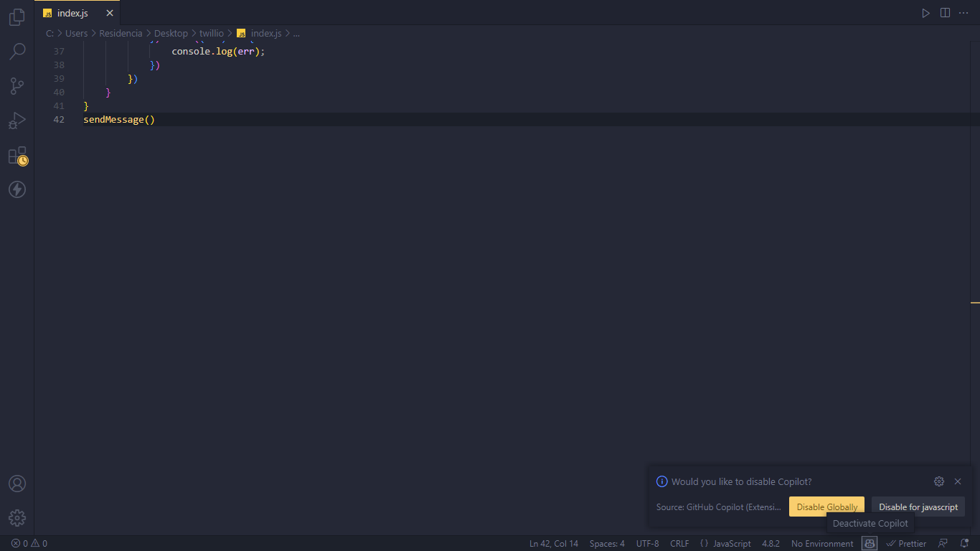Change indentation via Spaces: 4
980x551 pixels.
click(607, 543)
